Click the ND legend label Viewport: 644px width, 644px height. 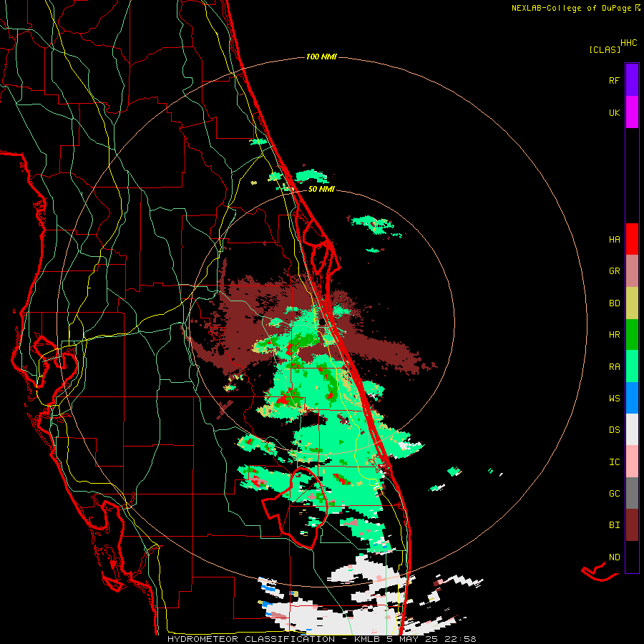tap(614, 557)
